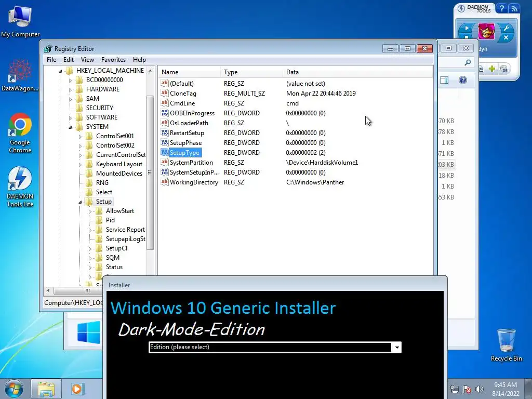Expand the AllowStart subkey
The height and width of the screenshot is (399, 532).
90,211
